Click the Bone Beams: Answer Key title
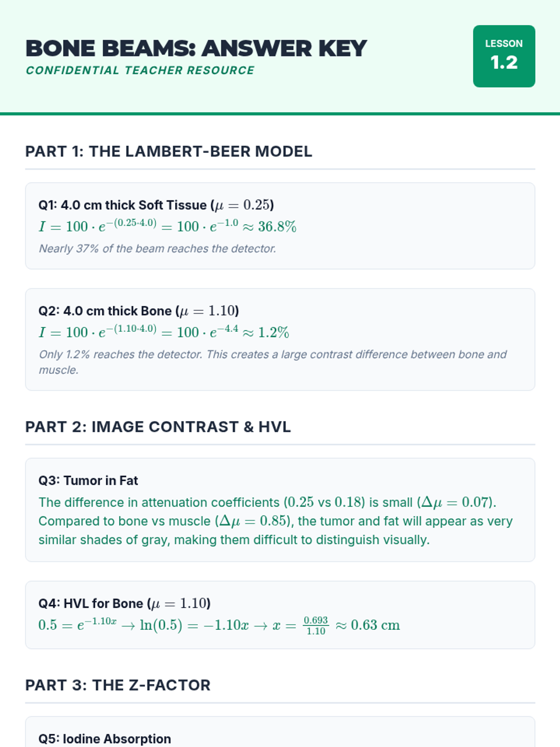Screen dimensions: 560x747 click(x=196, y=49)
